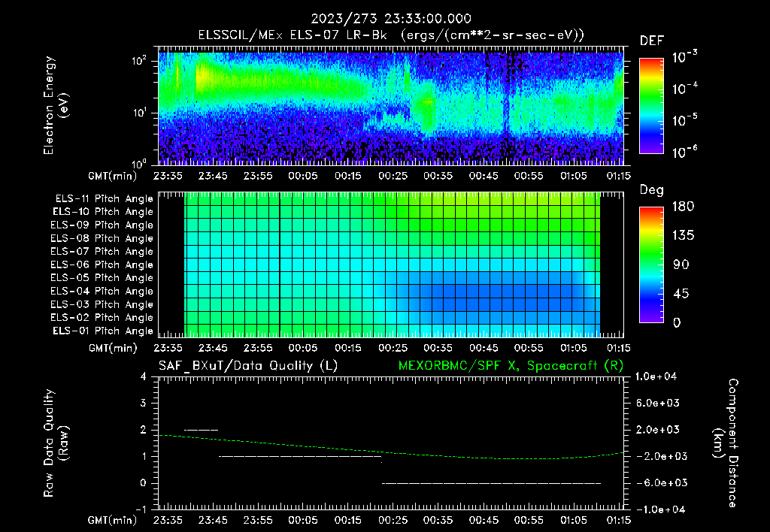Click the ELS-11 Pitch Angle row label
Screen dimensions: 770x532
click(104, 199)
